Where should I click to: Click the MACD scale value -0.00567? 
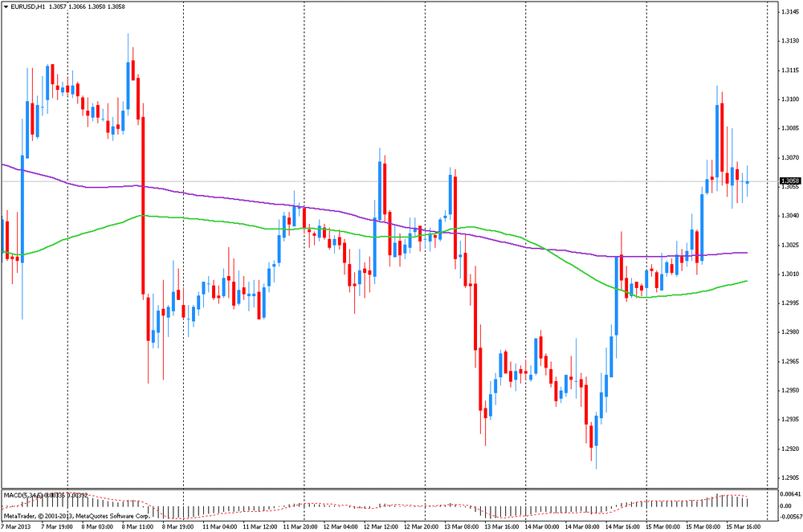(x=790, y=518)
